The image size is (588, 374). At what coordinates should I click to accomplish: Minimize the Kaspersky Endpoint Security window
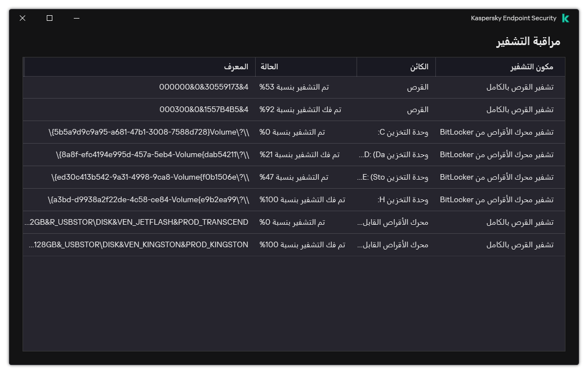[x=75, y=18]
